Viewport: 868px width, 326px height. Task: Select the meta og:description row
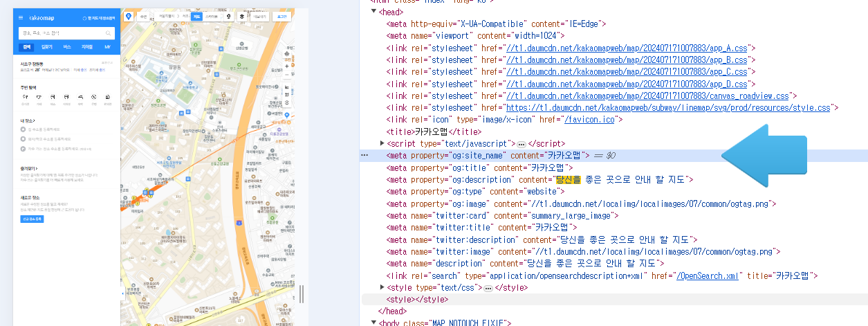coord(540,179)
